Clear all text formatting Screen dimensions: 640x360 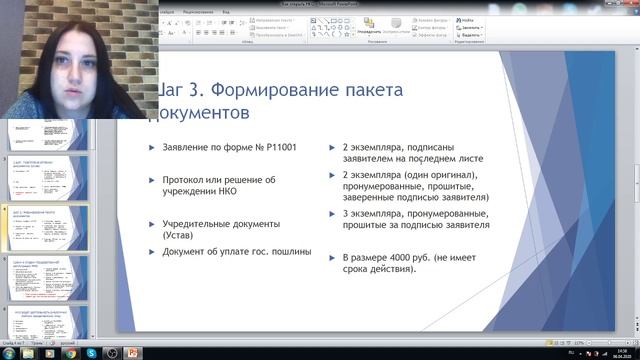click(187, 23)
